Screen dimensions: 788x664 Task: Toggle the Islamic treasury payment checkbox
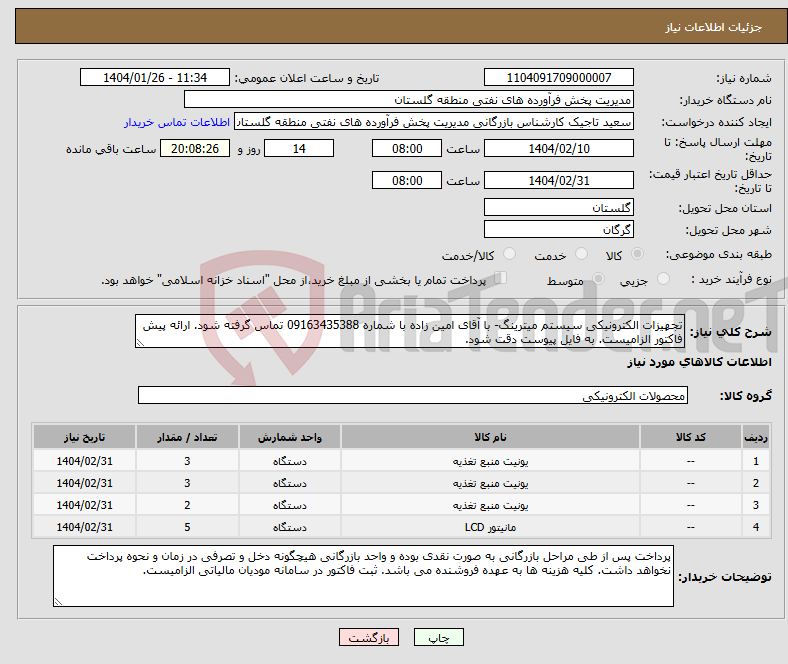[501, 277]
